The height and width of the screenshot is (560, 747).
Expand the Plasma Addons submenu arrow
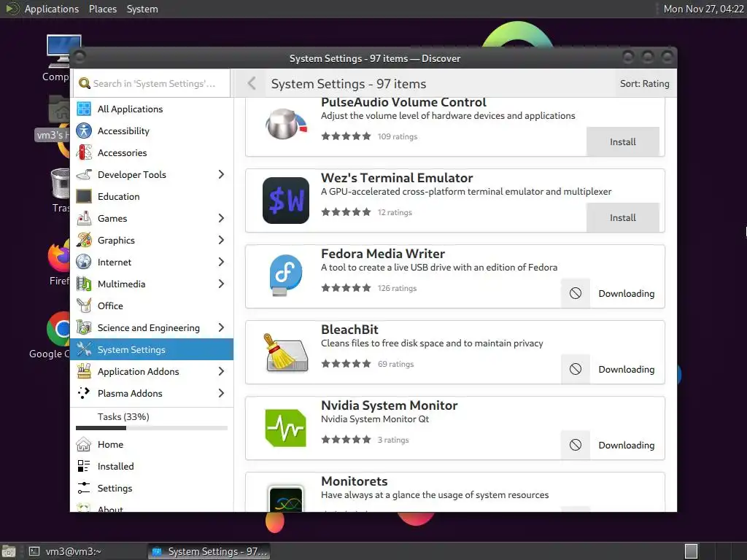click(x=221, y=393)
